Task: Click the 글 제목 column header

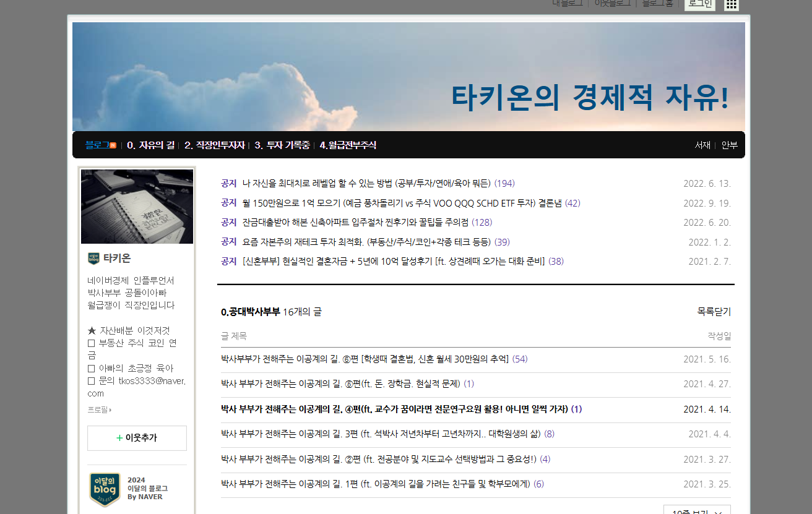Action: click(x=234, y=336)
